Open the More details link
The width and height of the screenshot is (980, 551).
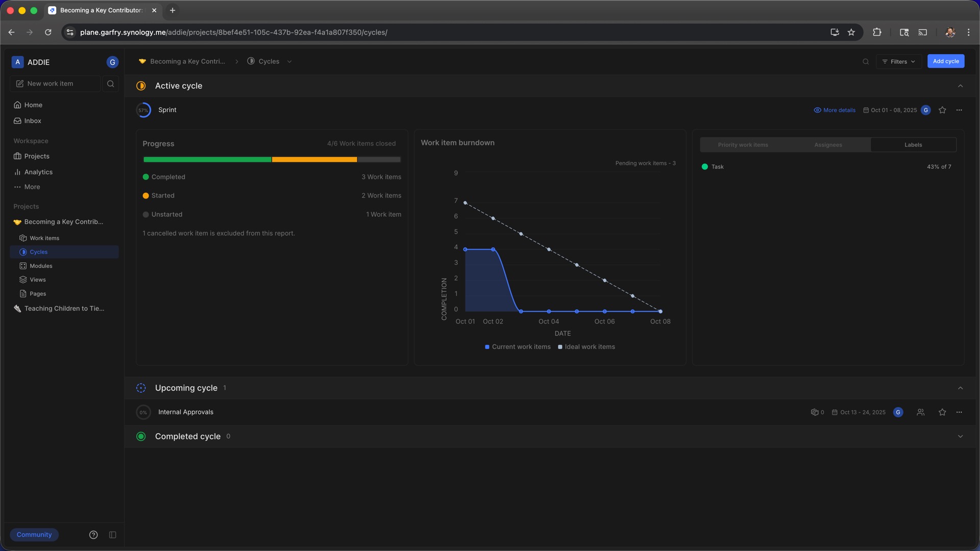[x=835, y=110]
